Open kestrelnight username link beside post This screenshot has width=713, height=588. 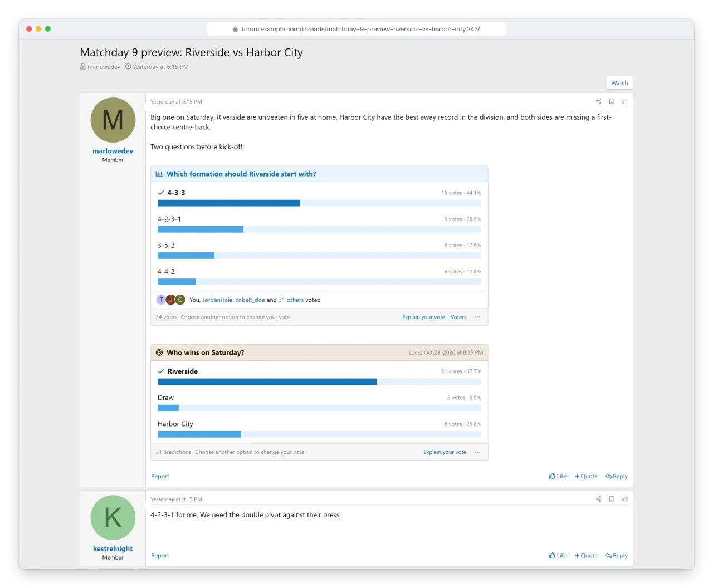coord(113,548)
